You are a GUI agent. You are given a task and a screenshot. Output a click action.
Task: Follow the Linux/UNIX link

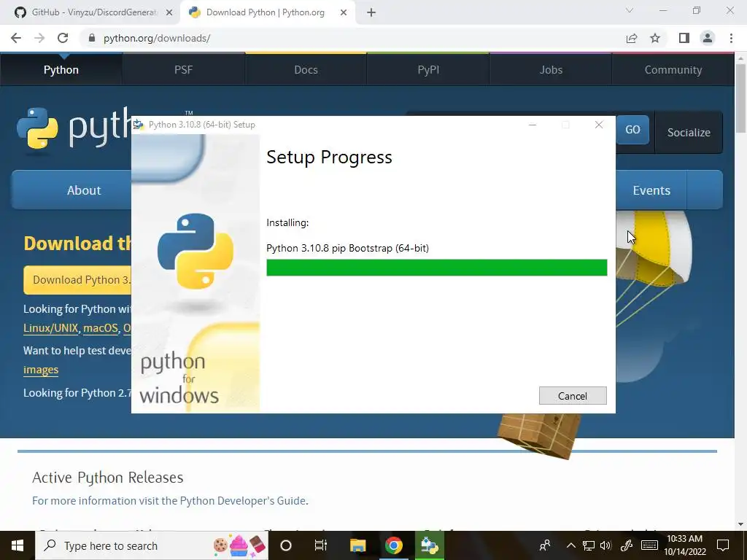click(x=50, y=328)
